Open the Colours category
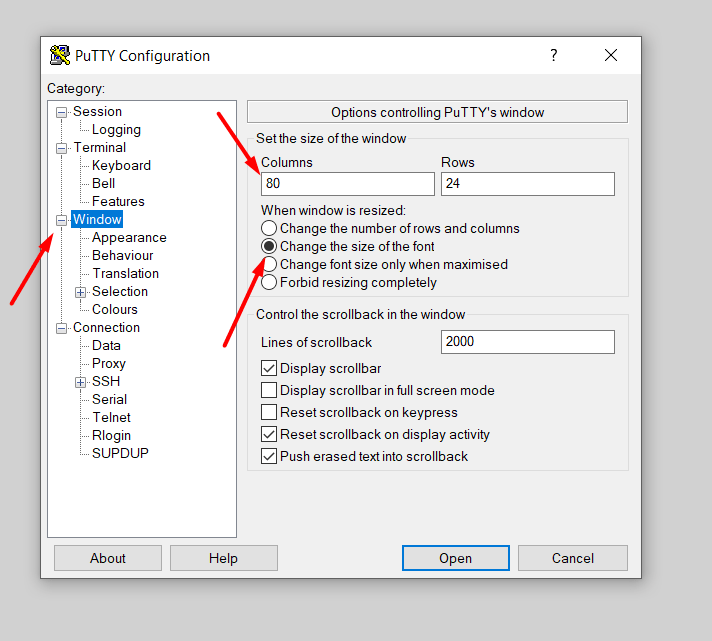This screenshot has height=641, width=712. tap(114, 309)
